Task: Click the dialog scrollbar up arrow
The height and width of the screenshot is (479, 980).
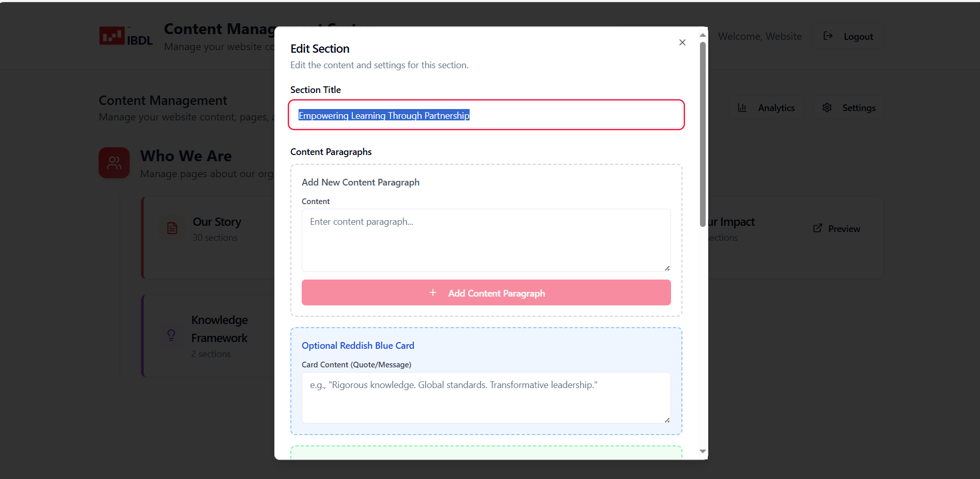Action: tap(703, 35)
